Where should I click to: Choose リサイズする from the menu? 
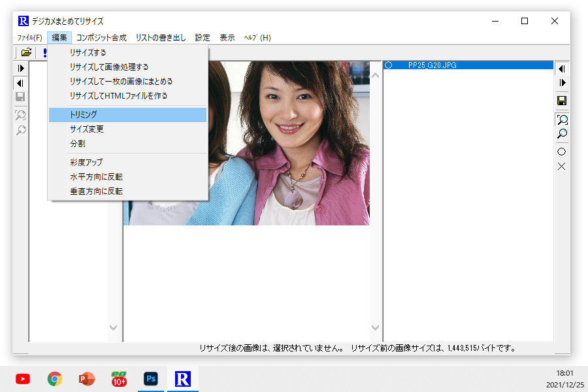pyautogui.click(x=127, y=52)
